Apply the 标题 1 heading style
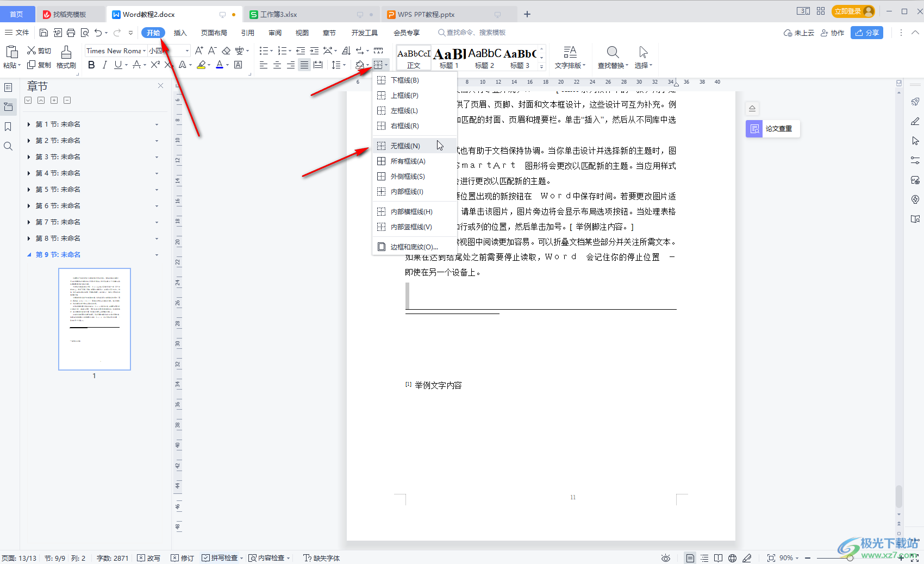This screenshot has height=564, width=924. click(449, 58)
